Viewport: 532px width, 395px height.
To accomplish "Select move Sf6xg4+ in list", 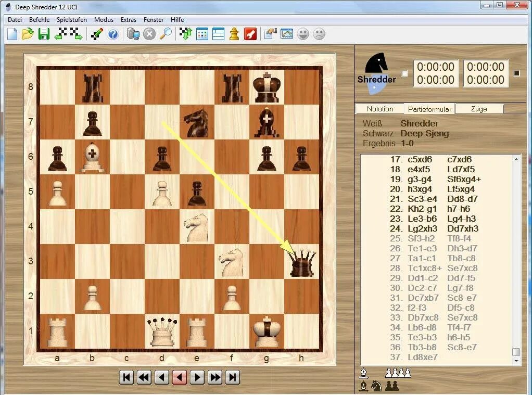I will click(x=464, y=179).
